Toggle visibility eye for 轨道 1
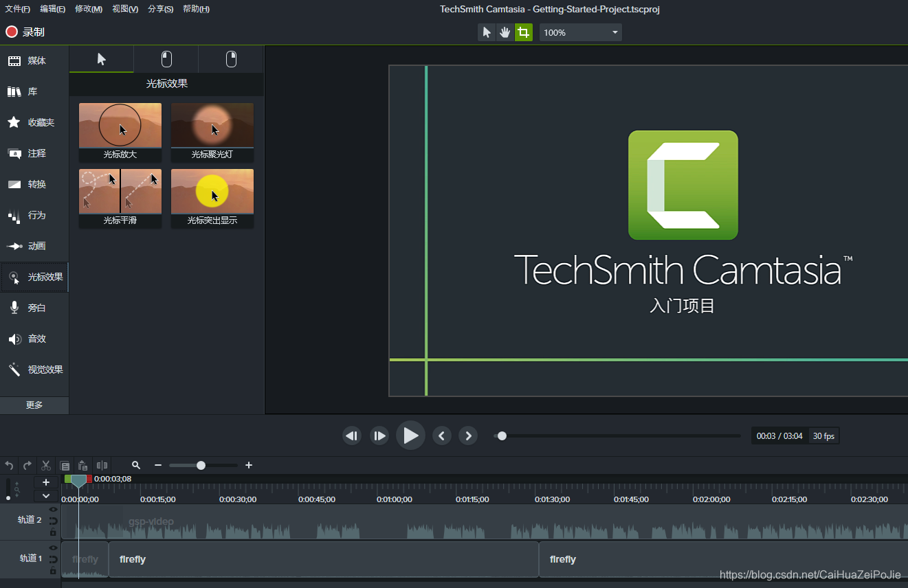 tap(53, 547)
